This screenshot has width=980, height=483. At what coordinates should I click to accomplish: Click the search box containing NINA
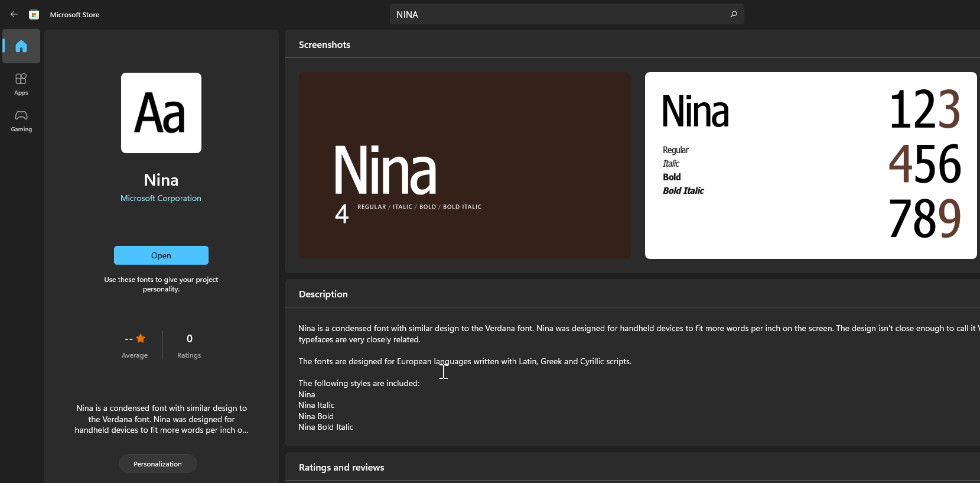click(567, 14)
